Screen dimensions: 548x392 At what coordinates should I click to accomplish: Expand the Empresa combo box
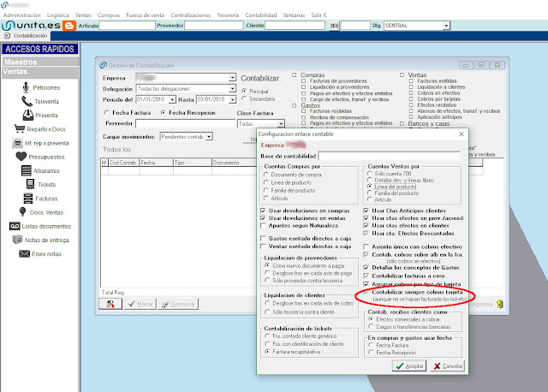pyautogui.click(x=232, y=77)
